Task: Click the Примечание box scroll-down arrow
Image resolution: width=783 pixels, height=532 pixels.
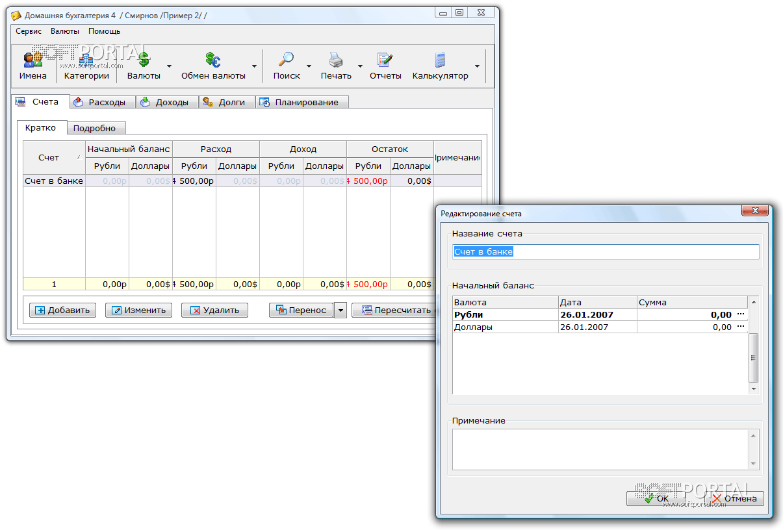Action: 754,464
